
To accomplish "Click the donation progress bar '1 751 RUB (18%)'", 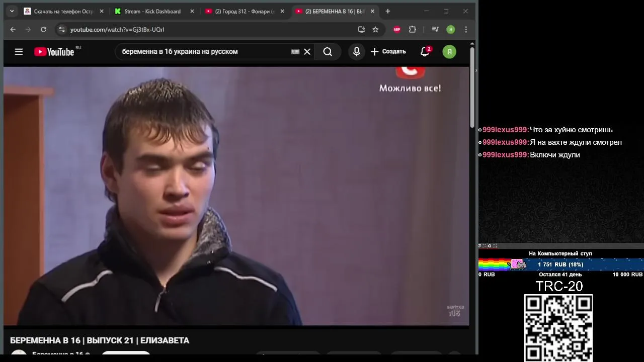I will coord(560,264).
